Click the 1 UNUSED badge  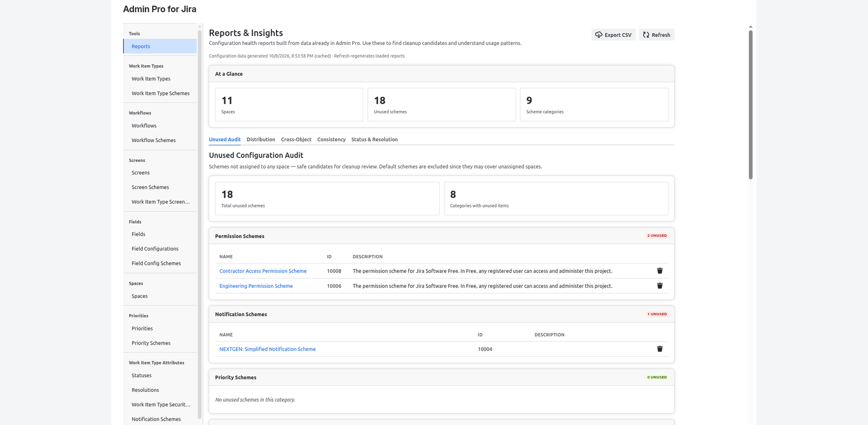click(x=657, y=314)
